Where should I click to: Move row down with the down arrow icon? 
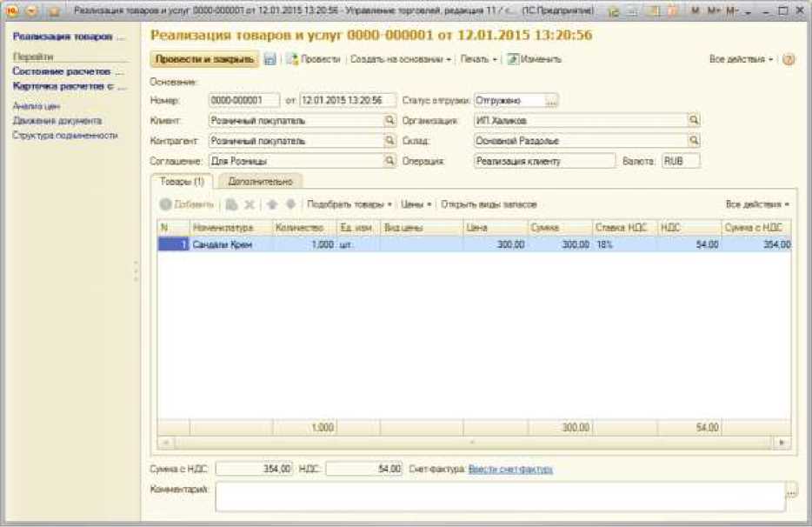click(x=290, y=204)
